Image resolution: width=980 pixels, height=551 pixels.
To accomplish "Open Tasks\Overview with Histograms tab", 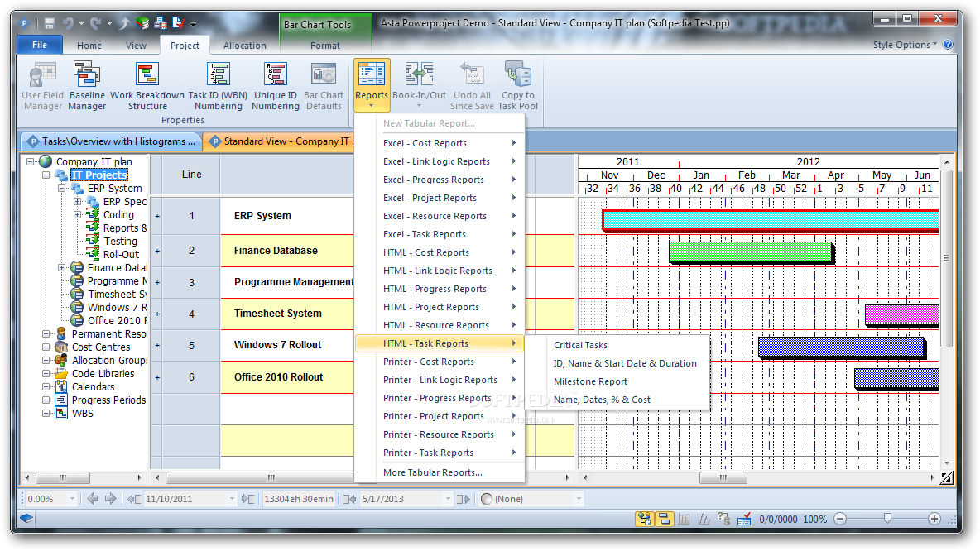I will 112,141.
